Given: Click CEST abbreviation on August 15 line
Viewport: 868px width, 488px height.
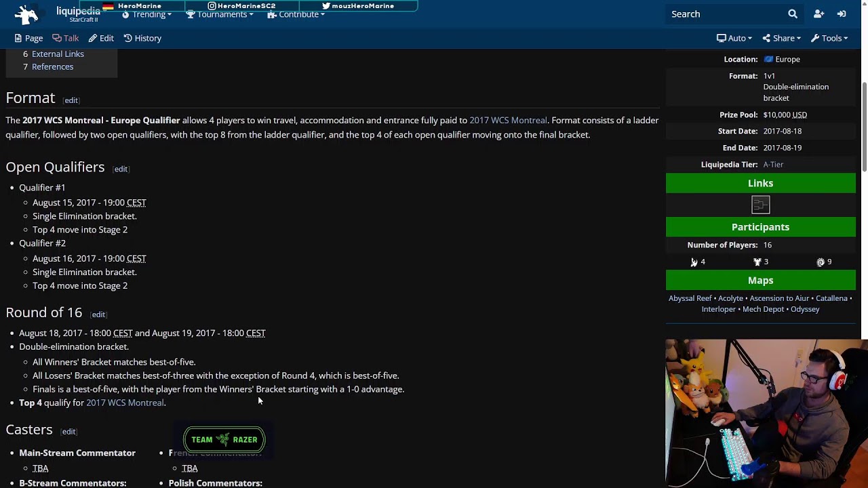Looking at the screenshot, I should 136,203.
